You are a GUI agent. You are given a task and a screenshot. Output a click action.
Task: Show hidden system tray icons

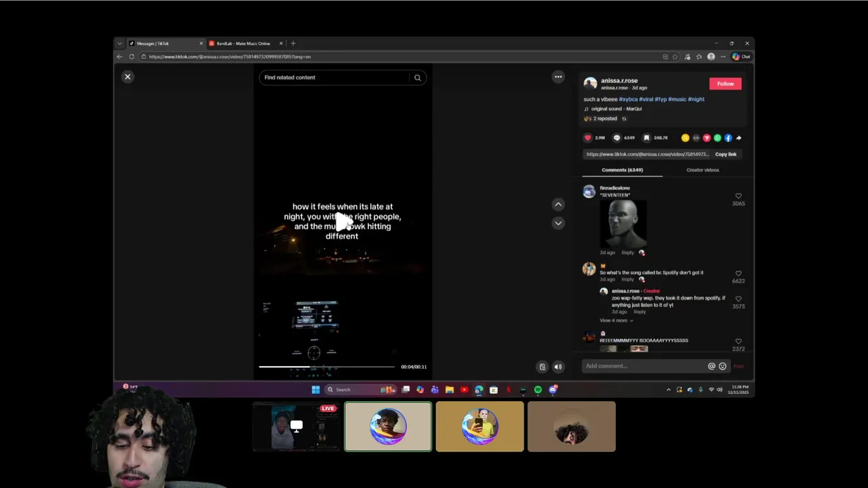669,390
